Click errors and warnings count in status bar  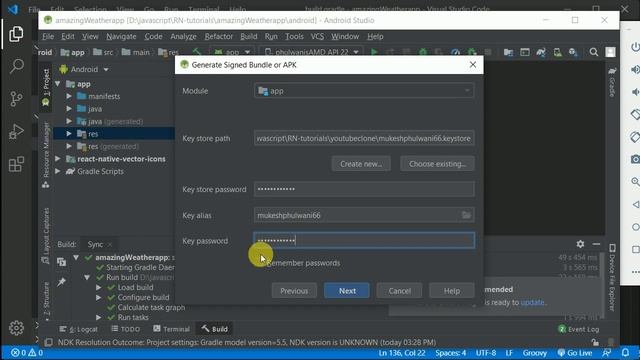[x=27, y=353]
